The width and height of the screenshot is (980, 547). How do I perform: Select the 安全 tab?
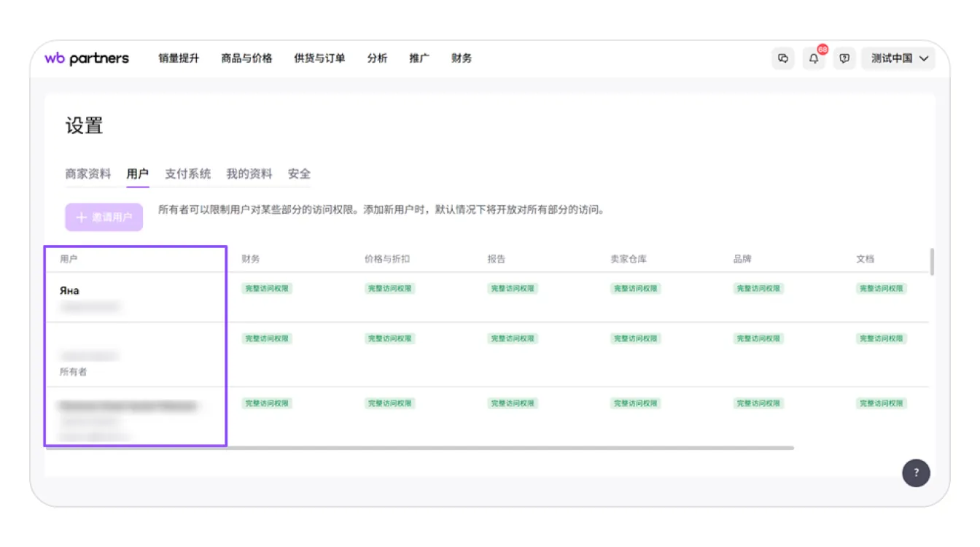pyautogui.click(x=299, y=174)
